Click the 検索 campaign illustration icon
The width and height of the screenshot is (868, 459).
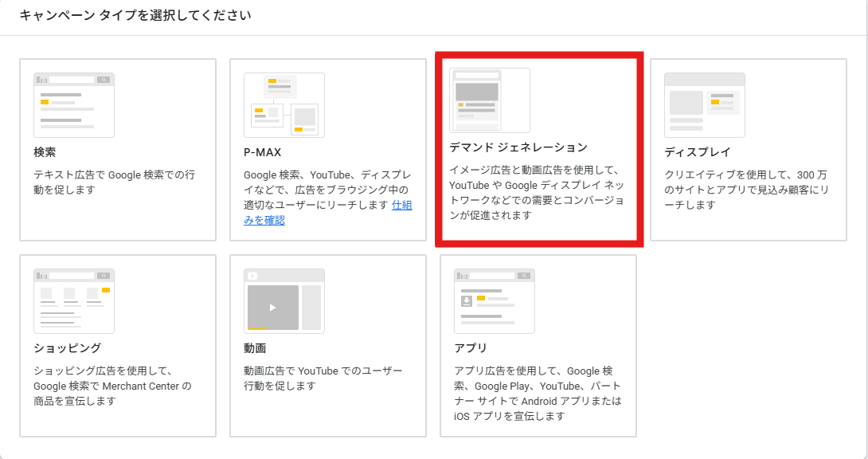tap(74, 104)
